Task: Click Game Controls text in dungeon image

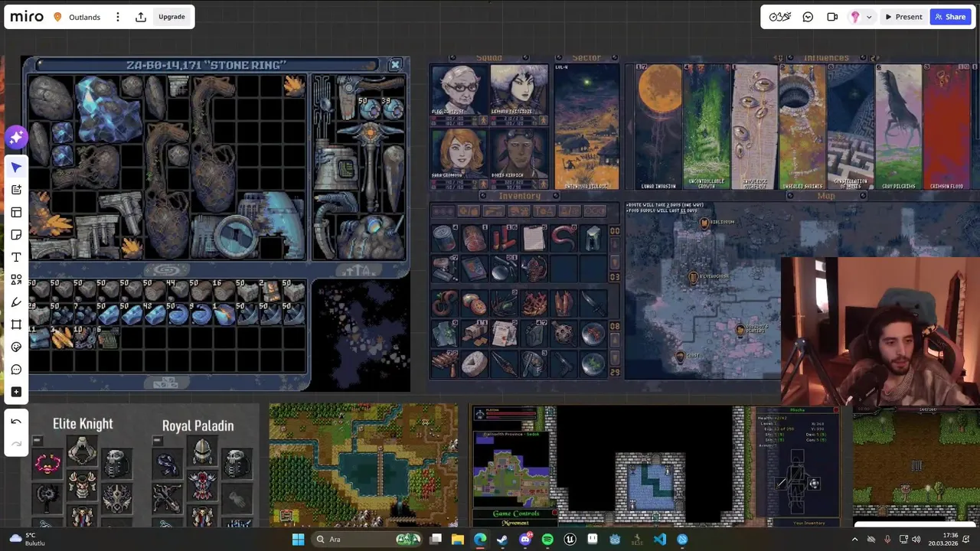Action: 515,514
